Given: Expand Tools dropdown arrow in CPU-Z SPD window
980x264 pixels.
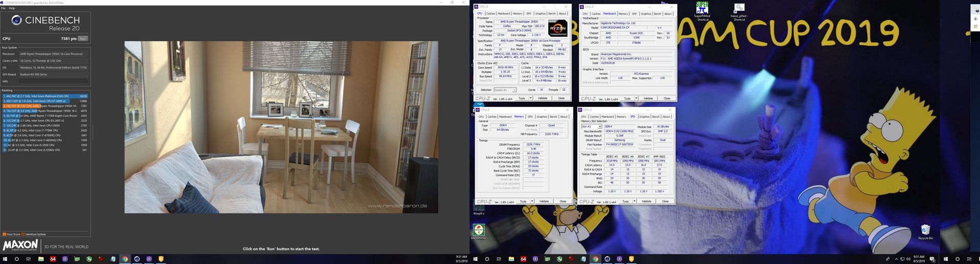Looking at the screenshot, I should [x=634, y=201].
